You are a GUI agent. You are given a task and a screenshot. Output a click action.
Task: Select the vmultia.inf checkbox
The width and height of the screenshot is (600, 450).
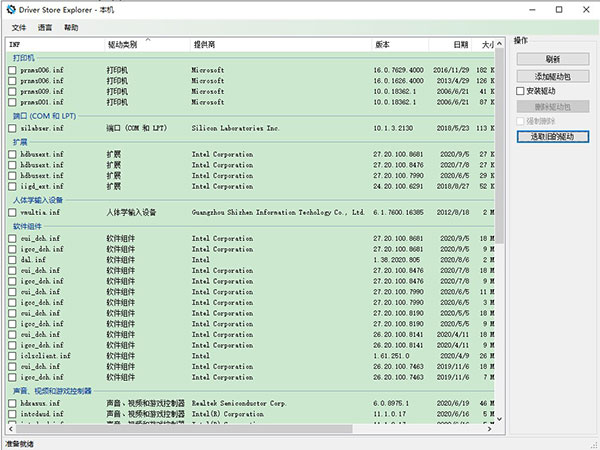[x=12, y=212]
